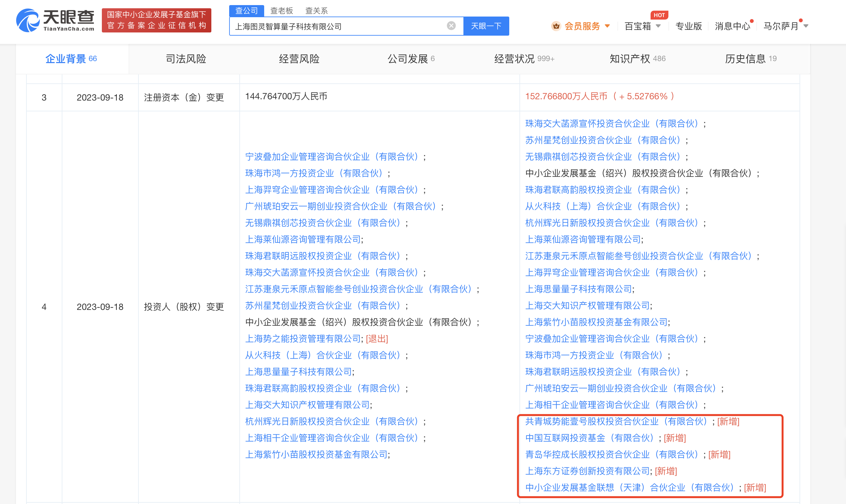The height and width of the screenshot is (504, 846).
Task: Focus the company name search input field
Action: click(x=340, y=26)
